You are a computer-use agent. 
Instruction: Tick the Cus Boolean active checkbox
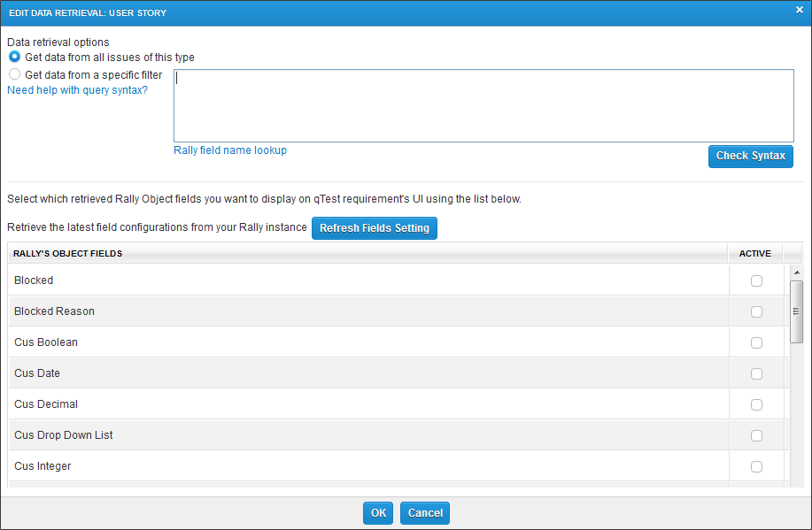[756, 342]
